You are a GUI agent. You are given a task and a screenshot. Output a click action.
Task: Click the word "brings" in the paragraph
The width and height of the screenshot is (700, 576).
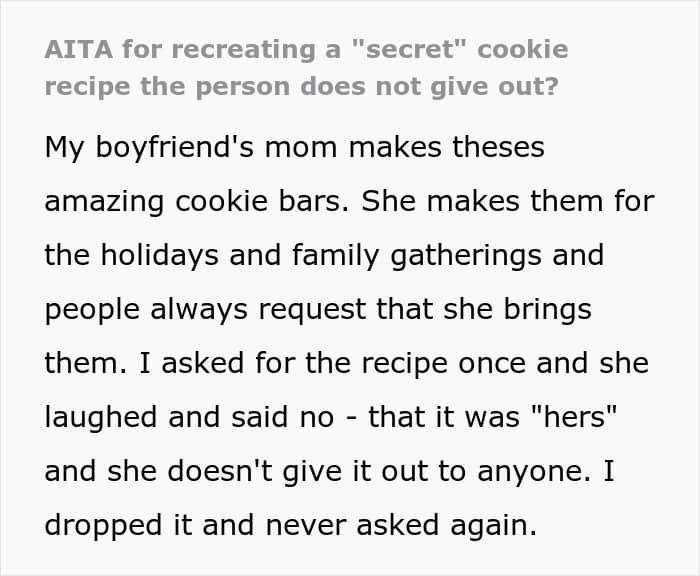[545, 309]
